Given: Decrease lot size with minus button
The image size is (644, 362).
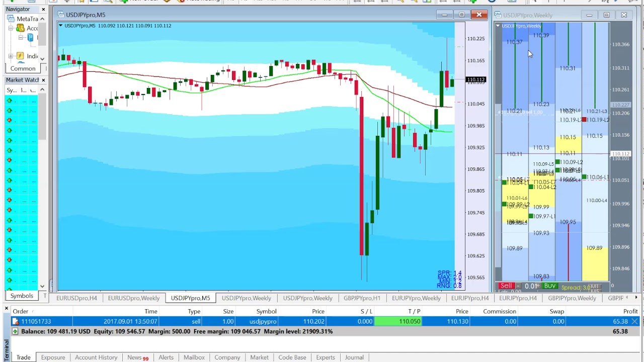Looking at the screenshot, I should (518, 286).
